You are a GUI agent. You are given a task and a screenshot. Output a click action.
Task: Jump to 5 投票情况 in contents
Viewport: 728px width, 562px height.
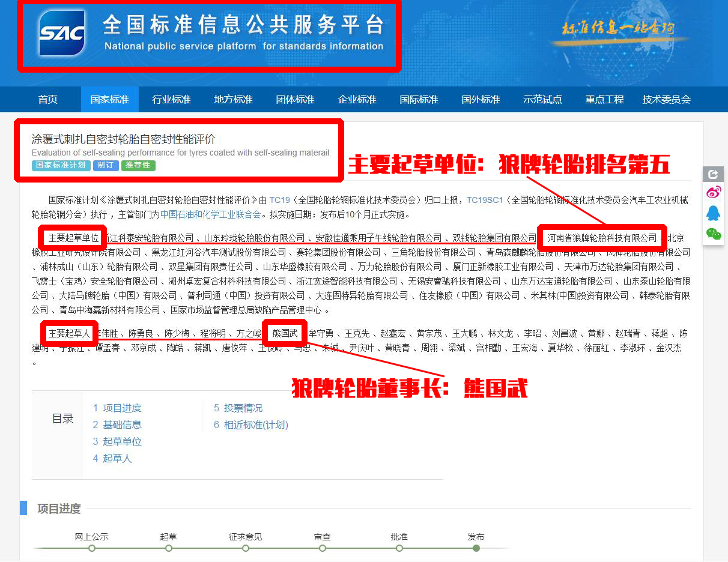coord(238,408)
